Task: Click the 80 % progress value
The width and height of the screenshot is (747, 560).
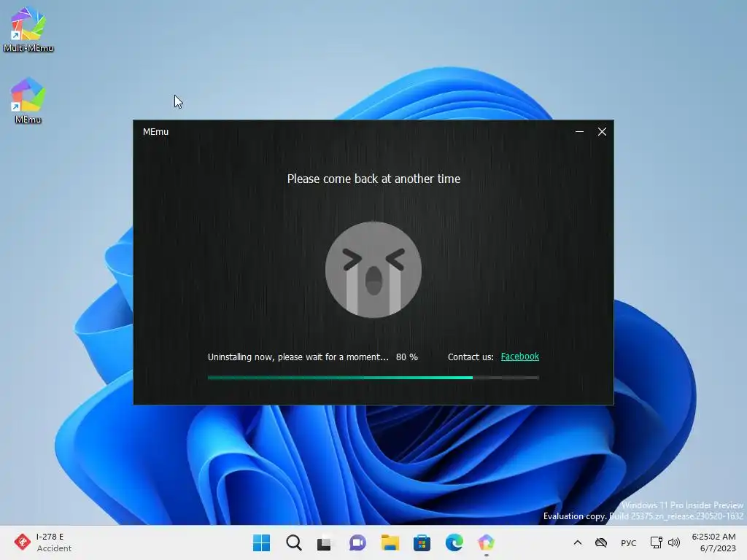Action: 407,357
